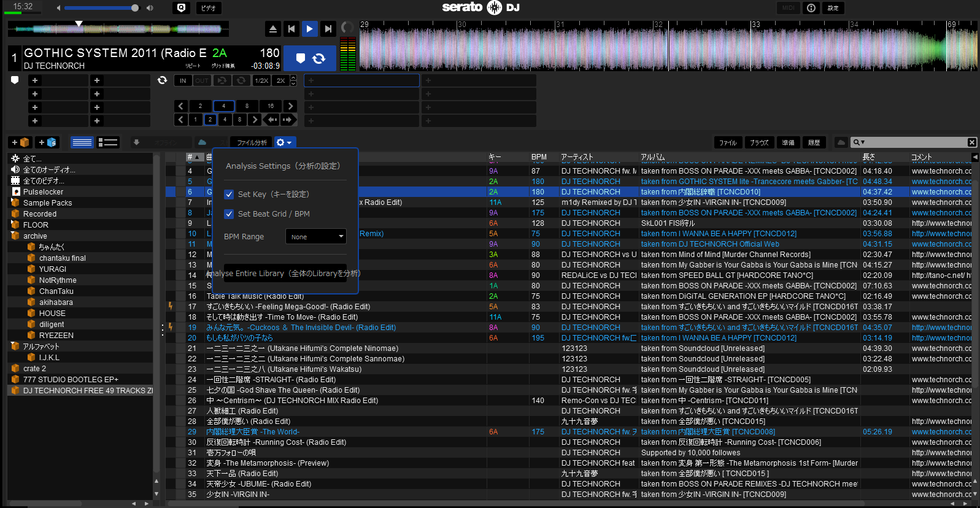Adjust the master volume slider
The image size is (980, 508).
pos(102,8)
